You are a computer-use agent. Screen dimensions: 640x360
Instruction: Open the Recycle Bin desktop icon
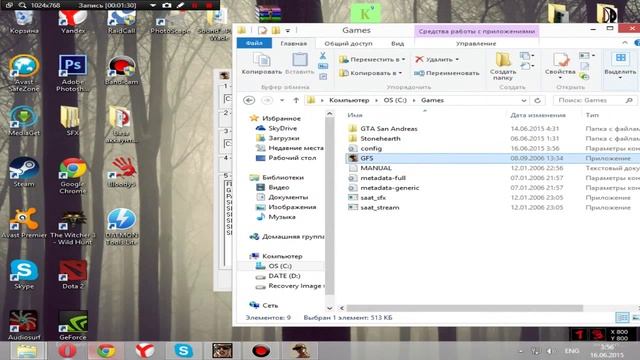pos(24,21)
